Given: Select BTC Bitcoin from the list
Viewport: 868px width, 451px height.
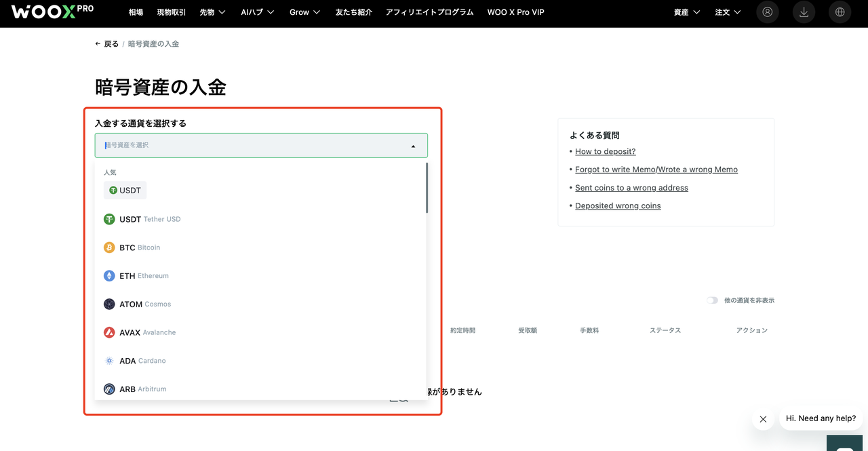Looking at the screenshot, I should pyautogui.click(x=260, y=248).
